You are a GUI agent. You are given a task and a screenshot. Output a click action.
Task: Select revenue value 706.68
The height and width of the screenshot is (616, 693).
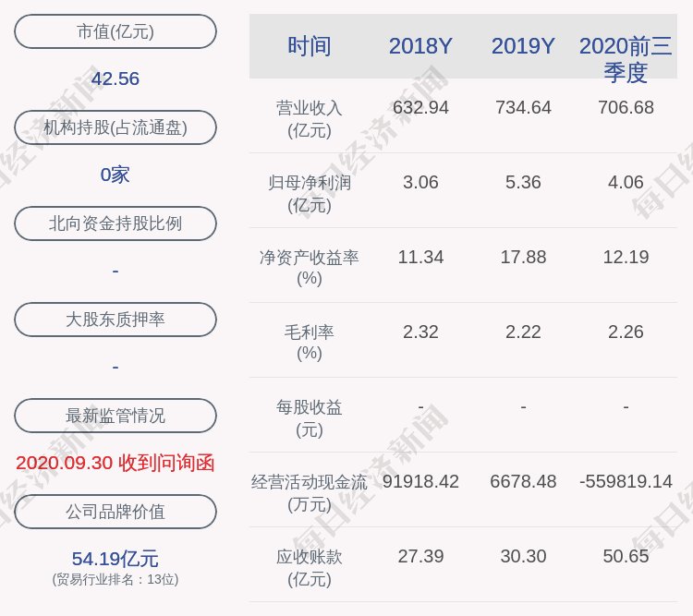[626, 107]
